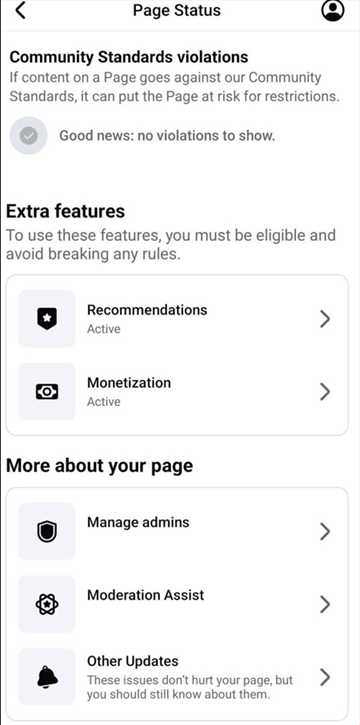Open the profile avatar icon
Viewport: 360px width, 725px height.
[x=333, y=10]
